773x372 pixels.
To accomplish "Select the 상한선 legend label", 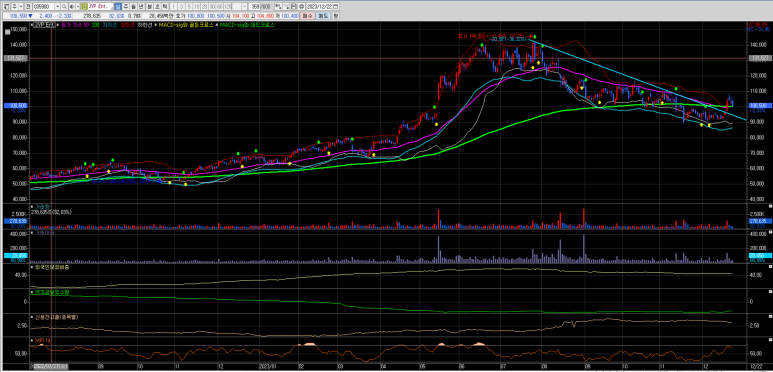I will point(127,24).
